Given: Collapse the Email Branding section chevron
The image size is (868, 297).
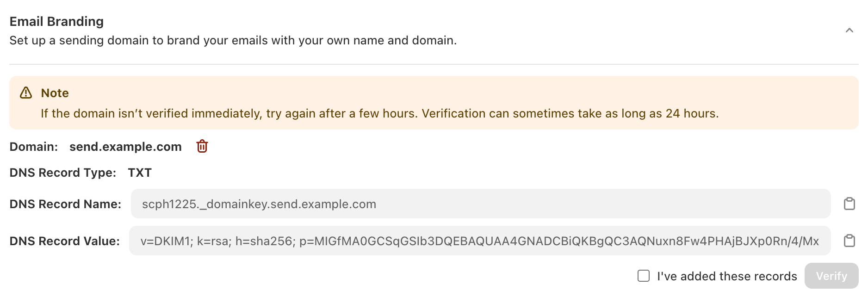Looking at the screenshot, I should point(849,31).
